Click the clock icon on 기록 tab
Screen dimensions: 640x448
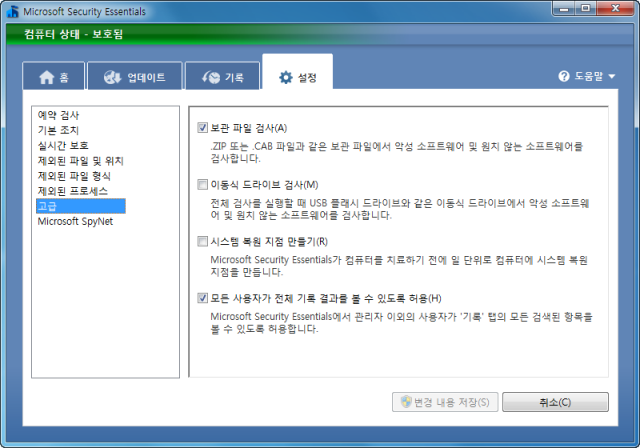click(211, 77)
